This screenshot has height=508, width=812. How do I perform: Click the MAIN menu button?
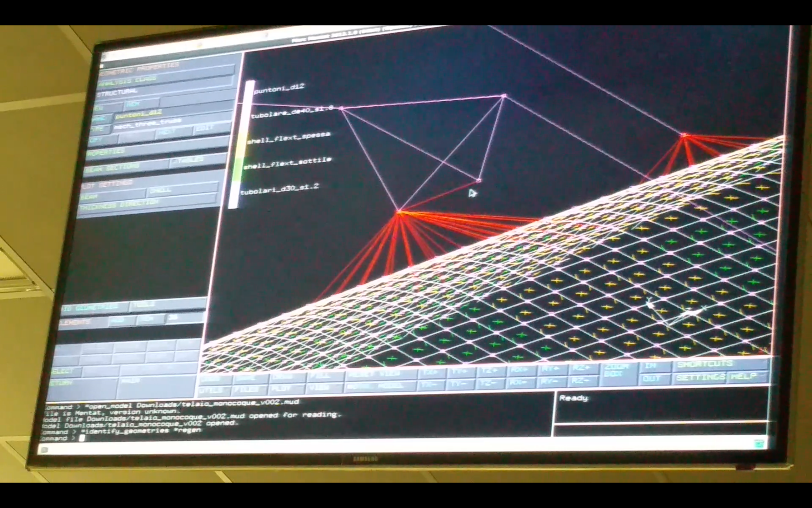pyautogui.click(x=157, y=386)
